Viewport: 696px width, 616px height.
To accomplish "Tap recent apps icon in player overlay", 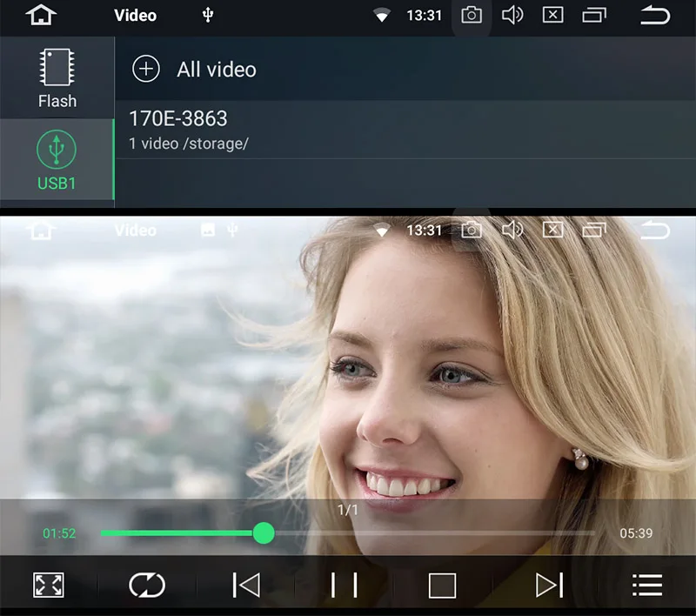I will click(x=594, y=231).
